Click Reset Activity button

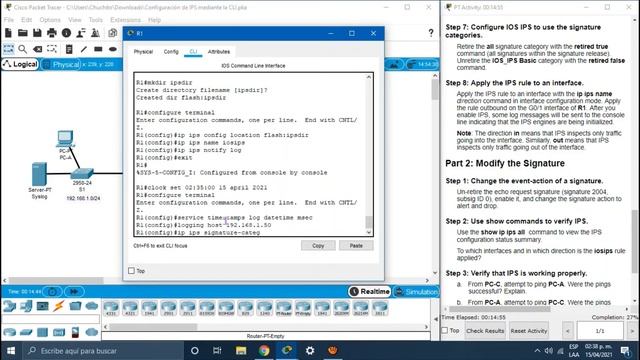[529, 331]
